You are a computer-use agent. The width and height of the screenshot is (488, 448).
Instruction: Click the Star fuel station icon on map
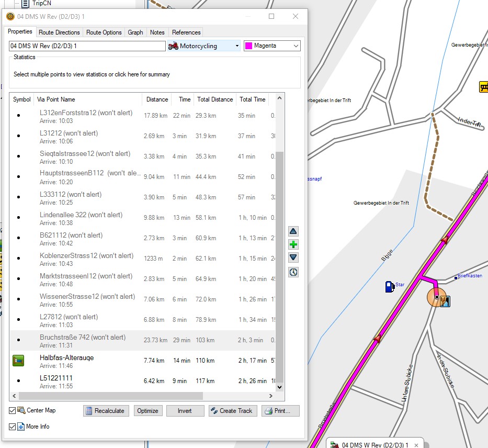[x=390, y=286]
